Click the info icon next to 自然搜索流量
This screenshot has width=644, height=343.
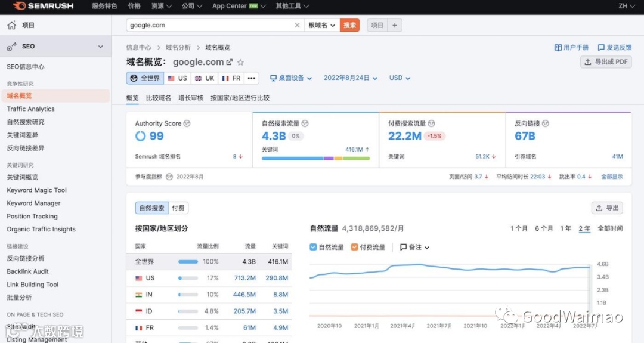tap(305, 123)
